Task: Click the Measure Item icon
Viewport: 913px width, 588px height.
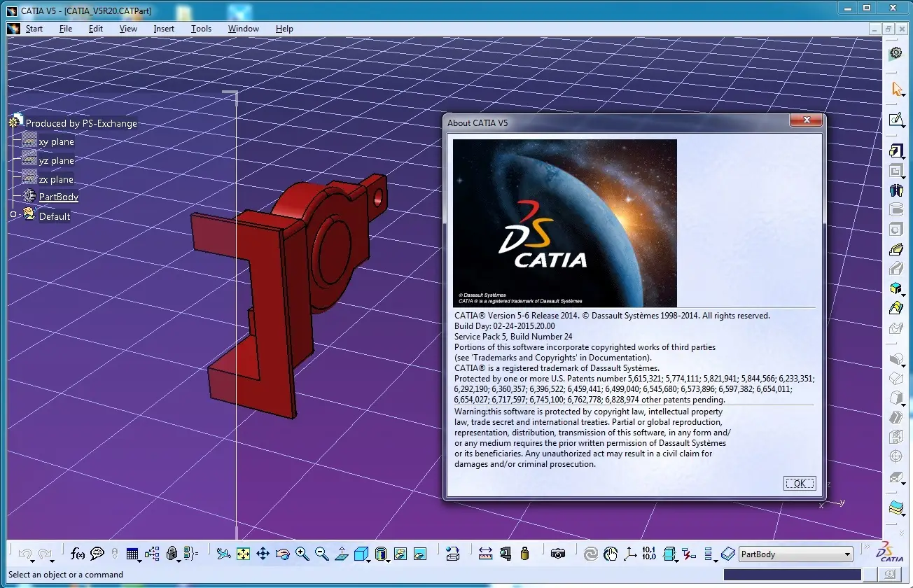Action: coord(506,554)
